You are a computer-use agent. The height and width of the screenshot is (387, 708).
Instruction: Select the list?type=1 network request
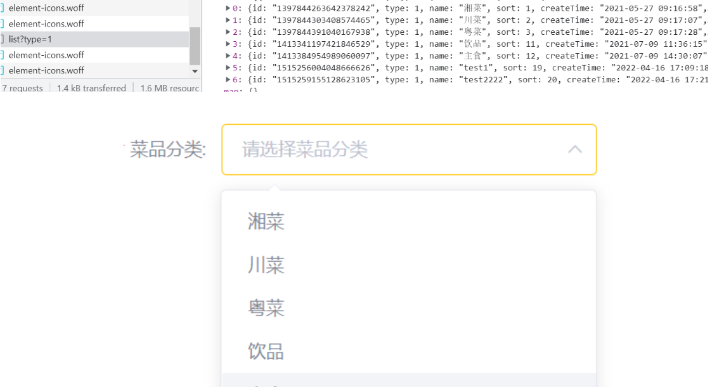pyautogui.click(x=94, y=39)
